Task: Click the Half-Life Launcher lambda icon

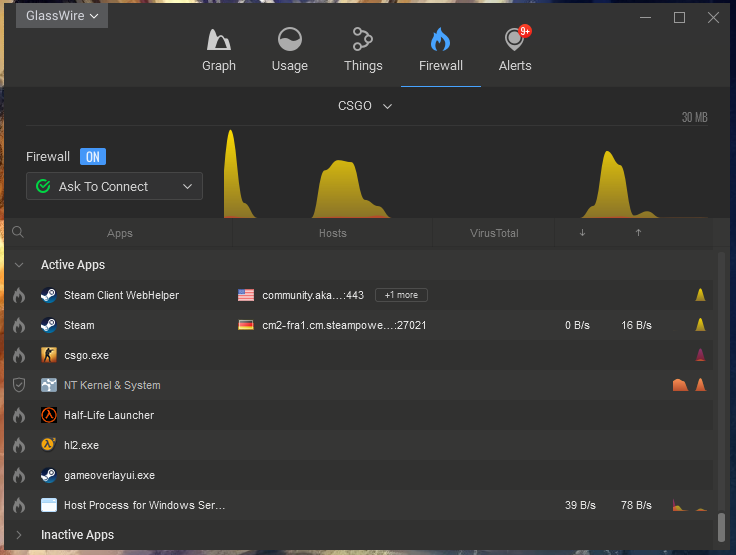Action: 49,415
